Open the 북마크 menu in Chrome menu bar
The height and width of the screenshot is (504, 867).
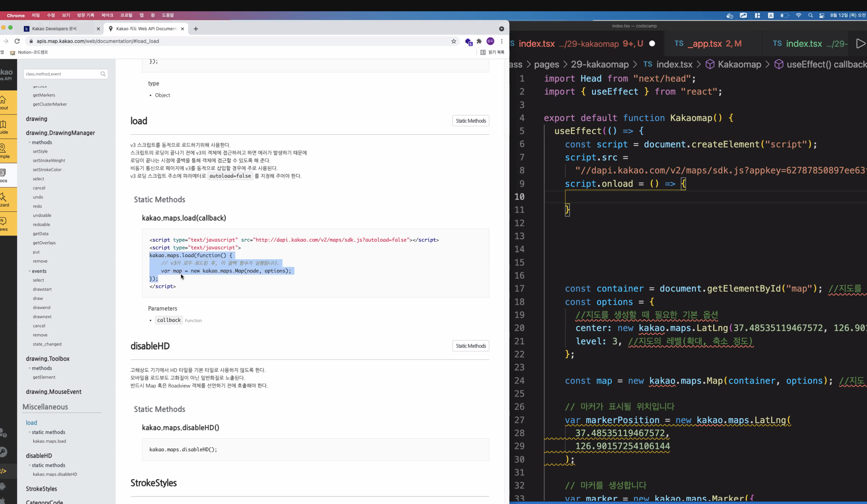[107, 16]
